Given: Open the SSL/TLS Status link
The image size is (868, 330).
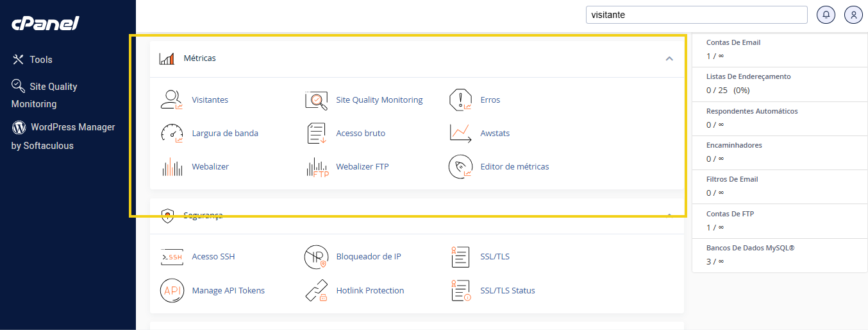Looking at the screenshot, I should point(507,291).
